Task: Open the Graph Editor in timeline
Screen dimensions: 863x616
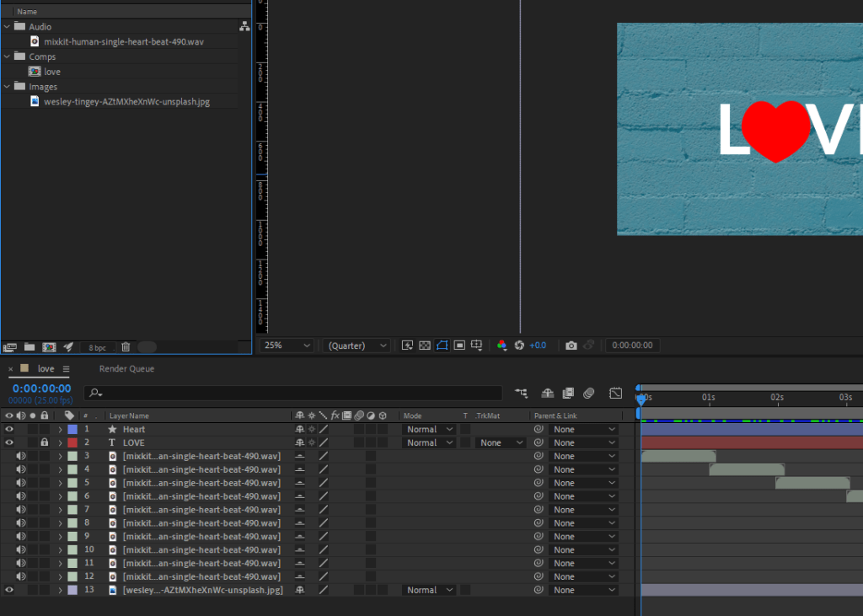Action: pyautogui.click(x=616, y=393)
